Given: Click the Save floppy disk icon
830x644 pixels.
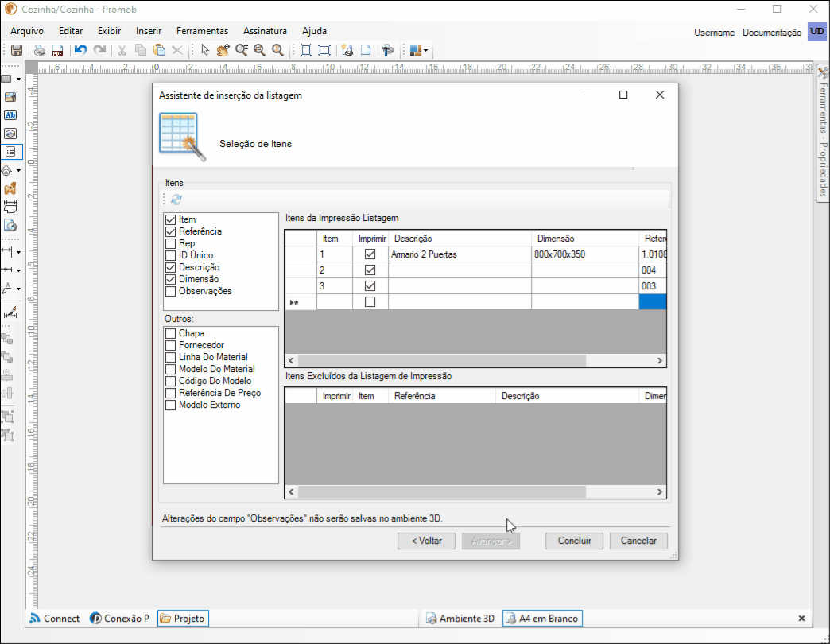Looking at the screenshot, I should pos(17,50).
